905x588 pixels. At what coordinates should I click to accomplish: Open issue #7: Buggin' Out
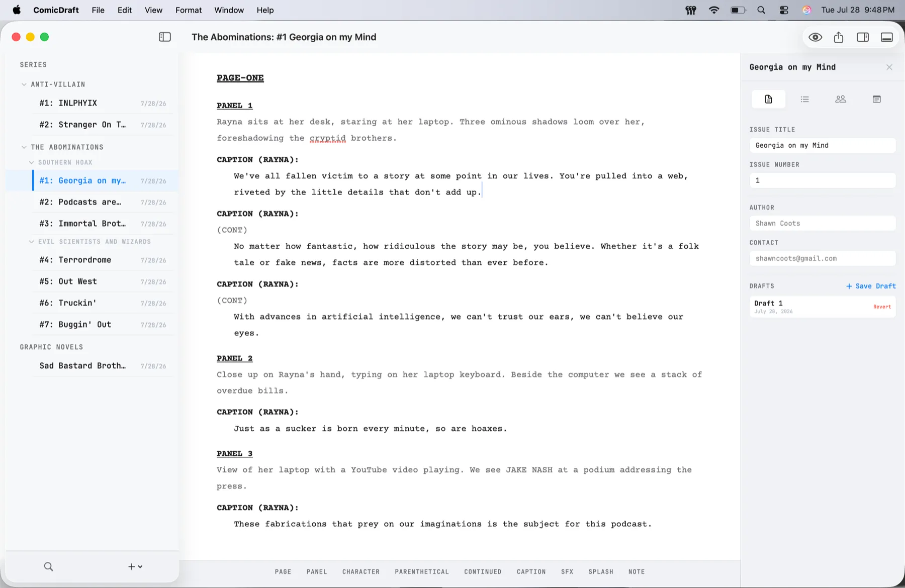(103, 325)
